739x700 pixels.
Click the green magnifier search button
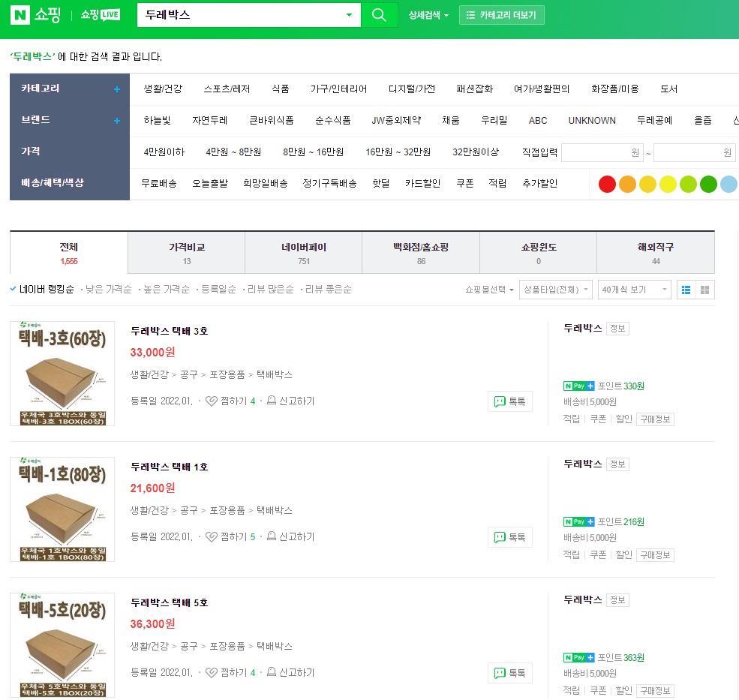379,15
